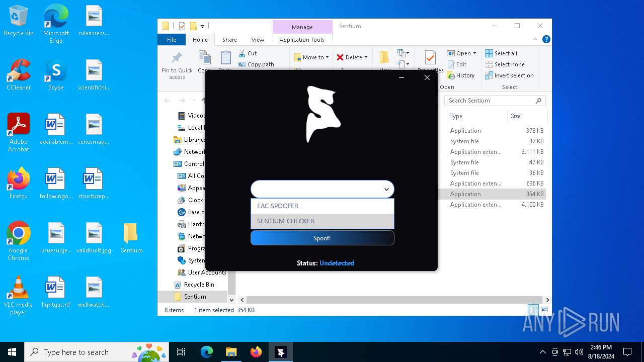644x362 pixels.
Task: Open the Recycle Bin desktop icon
Action: [x=19, y=21]
